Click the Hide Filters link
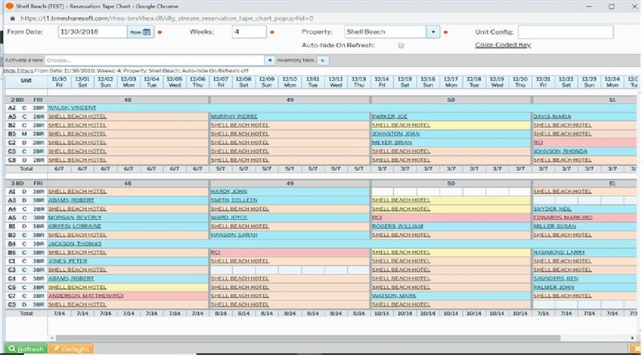Image resolution: width=644 pixels, height=362 pixels. [x=19, y=71]
